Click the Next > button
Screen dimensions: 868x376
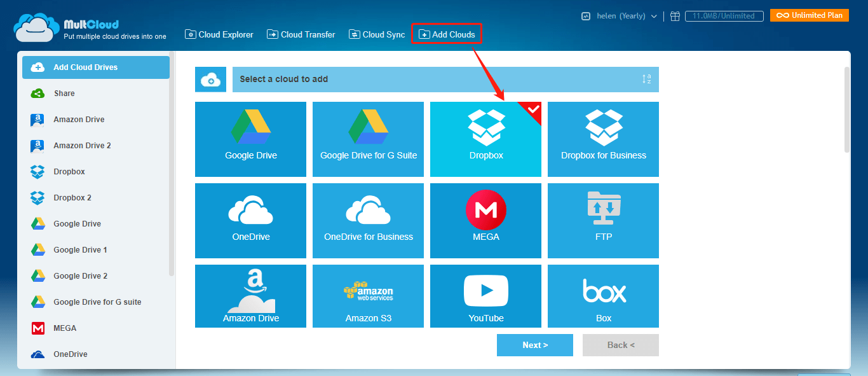coord(535,345)
